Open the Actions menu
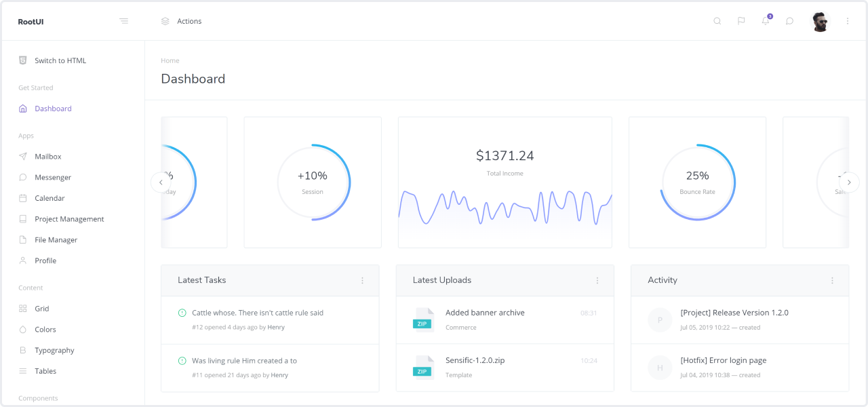Viewport: 868px width, 407px height. point(189,21)
